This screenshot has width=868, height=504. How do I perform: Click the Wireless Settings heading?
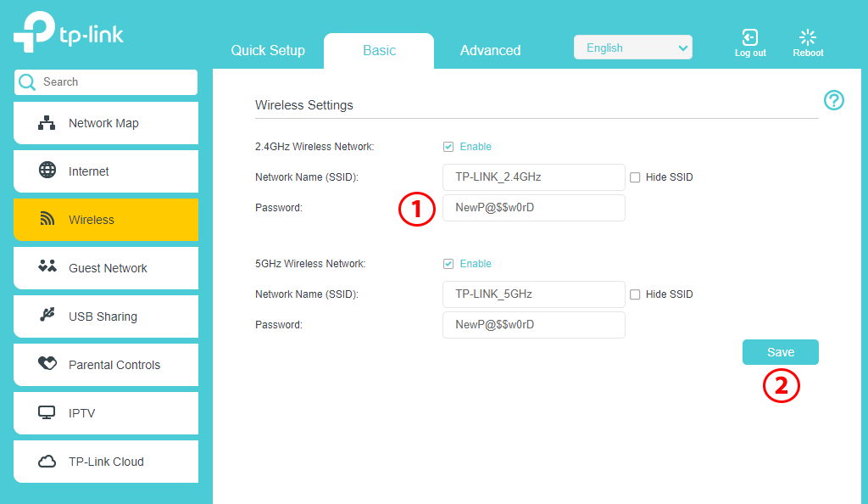point(304,105)
